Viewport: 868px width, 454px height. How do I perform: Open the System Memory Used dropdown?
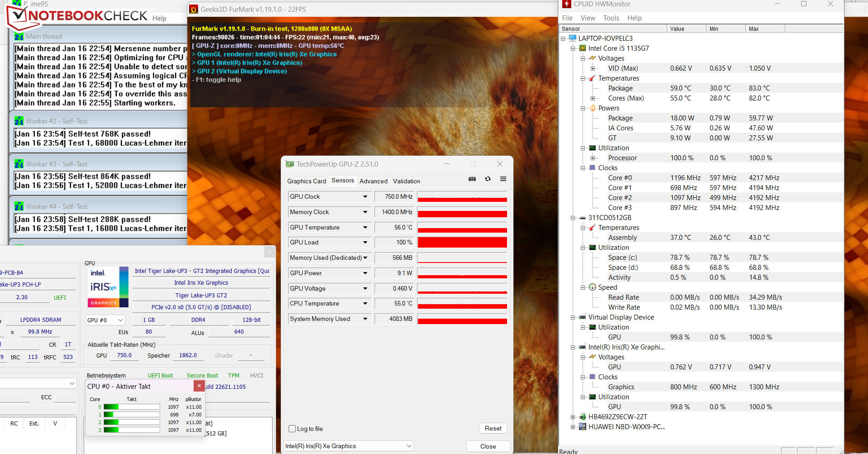[365, 319]
